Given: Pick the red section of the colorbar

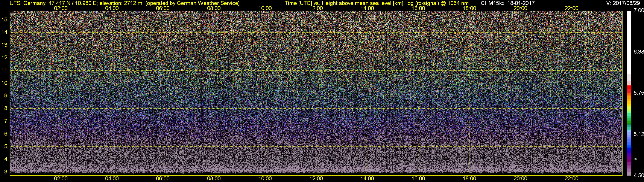Looking at the screenshot, I should (629, 89).
